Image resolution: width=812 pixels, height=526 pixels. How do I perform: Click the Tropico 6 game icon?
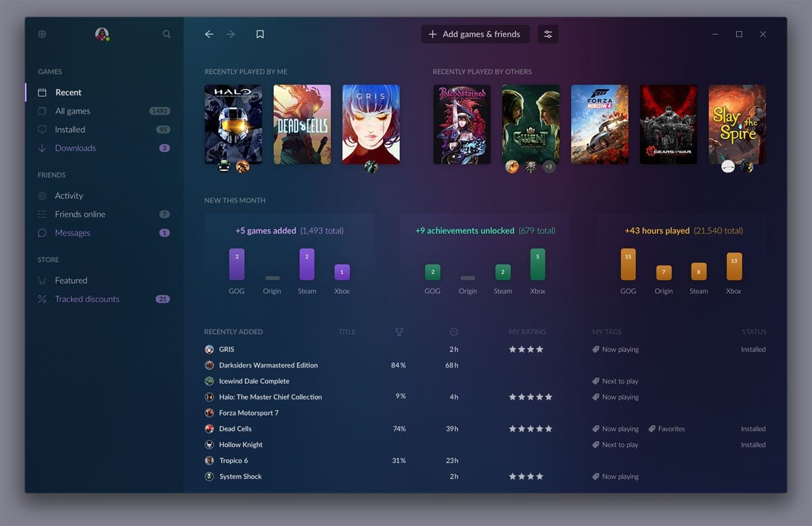(x=209, y=460)
